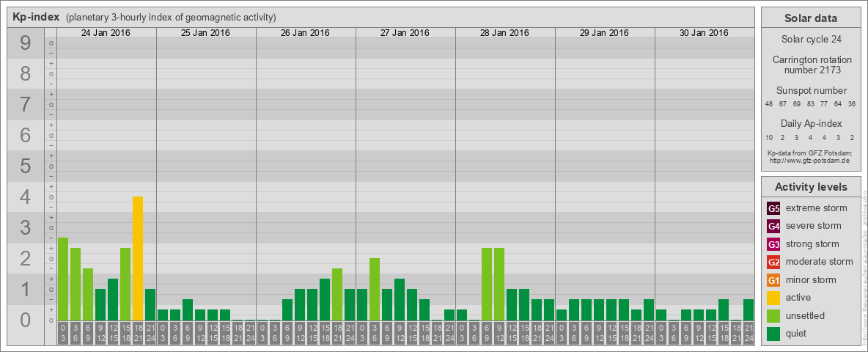Click the 26 Jan 2016 date header
Image resolution: width=868 pixels, height=352 pixels.
point(305,33)
